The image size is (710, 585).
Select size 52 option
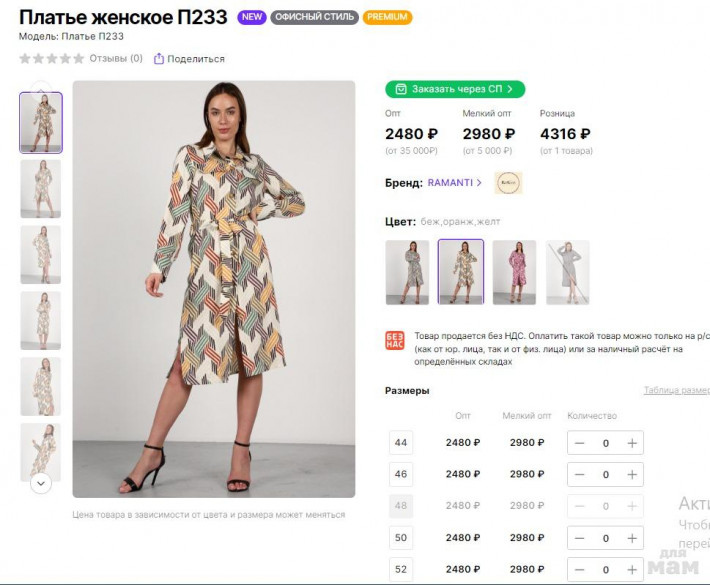point(401,570)
